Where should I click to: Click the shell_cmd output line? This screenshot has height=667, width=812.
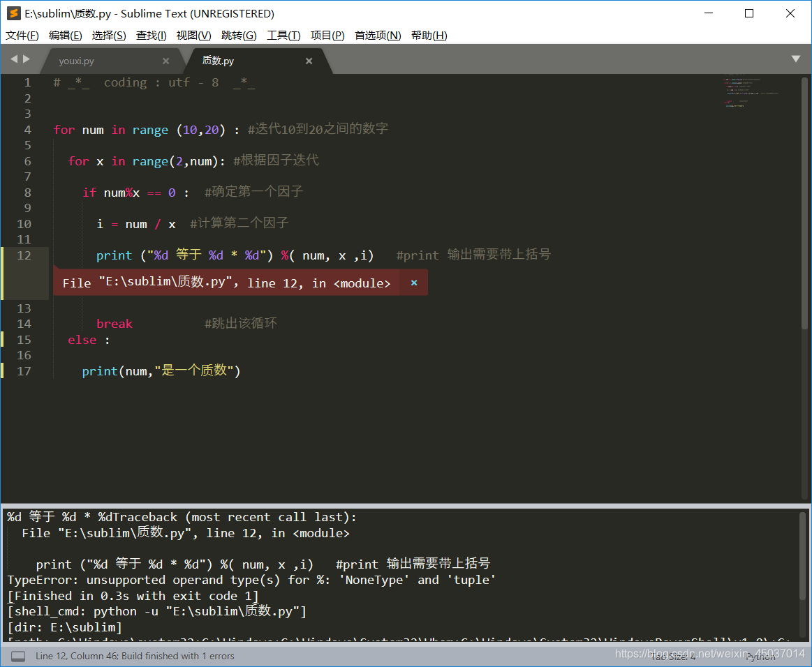[x=157, y=612]
